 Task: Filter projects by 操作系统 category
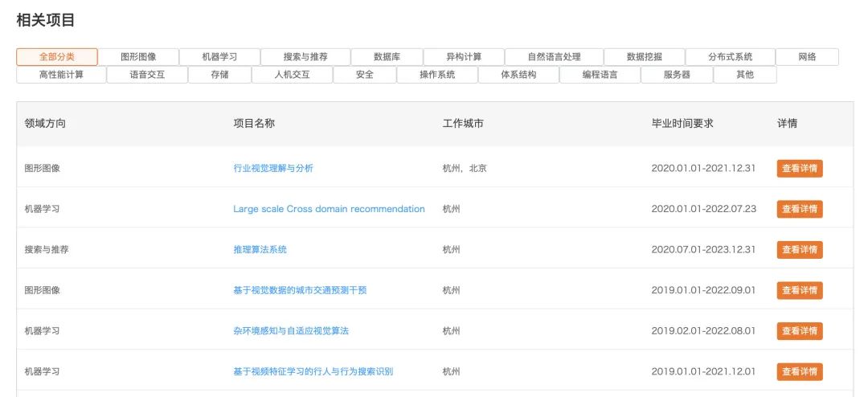pyautogui.click(x=437, y=75)
